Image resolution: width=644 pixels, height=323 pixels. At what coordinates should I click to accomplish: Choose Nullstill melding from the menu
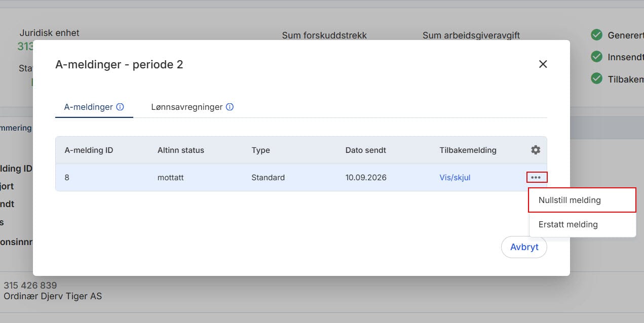tap(582, 200)
